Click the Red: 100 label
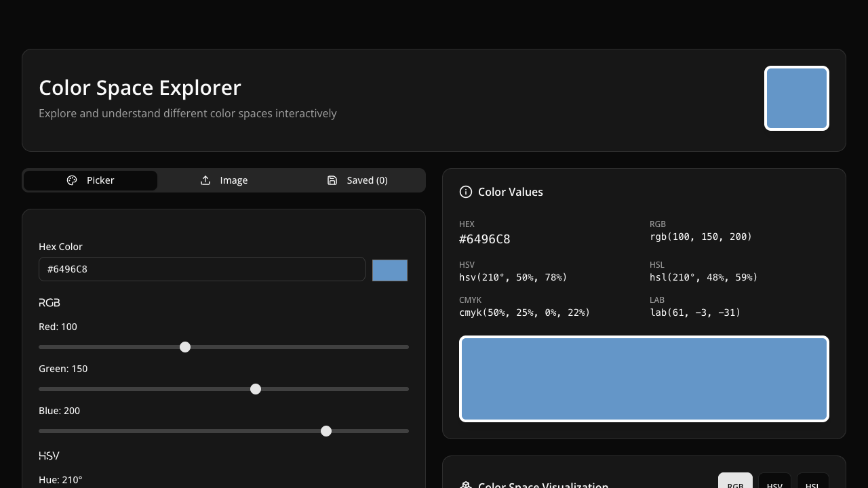The width and height of the screenshot is (868, 488). click(58, 327)
